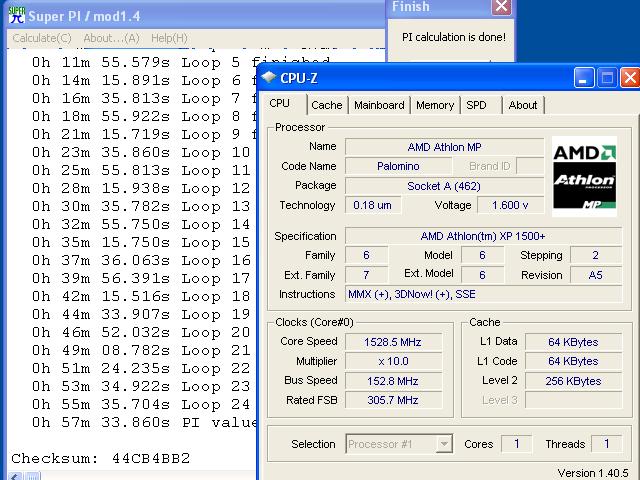Click the 0h 55m 35.704s Loop 24 line

pyautogui.click(x=141, y=404)
